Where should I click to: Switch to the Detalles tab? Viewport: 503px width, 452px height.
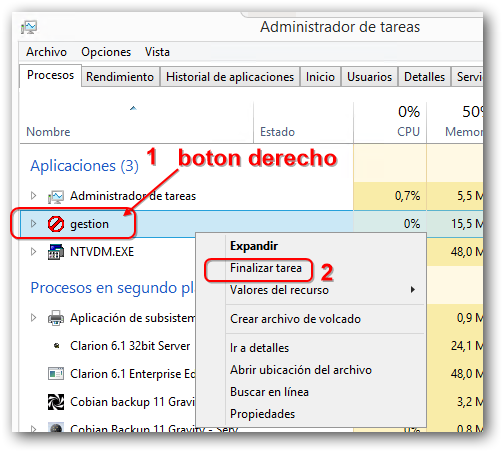424,77
